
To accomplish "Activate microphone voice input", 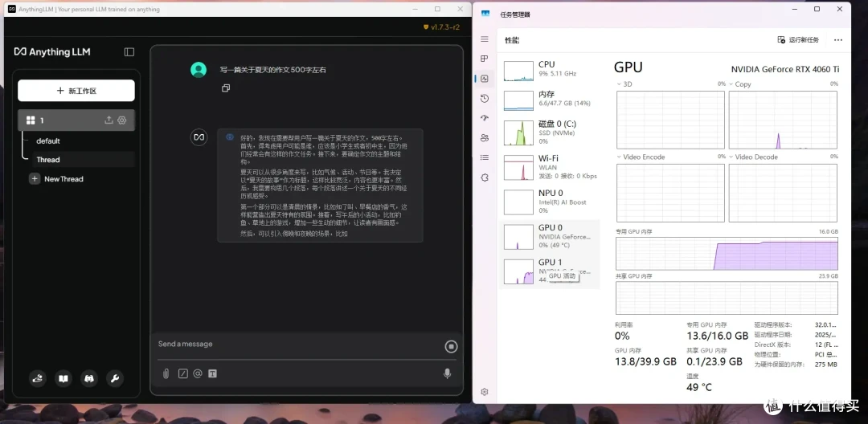I will (448, 373).
